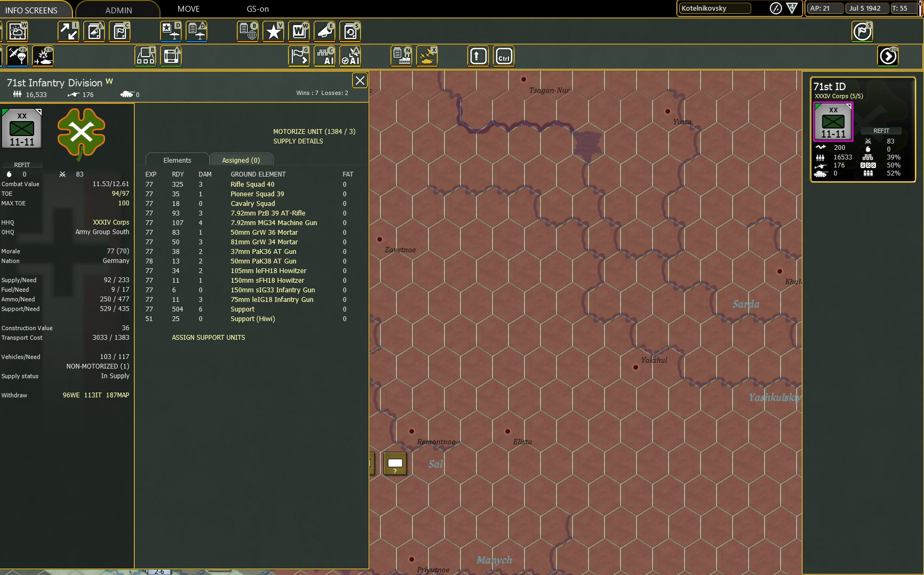Toggle the GS-on ground support setting
Image resolution: width=924 pixels, height=575 pixels.
(258, 9)
